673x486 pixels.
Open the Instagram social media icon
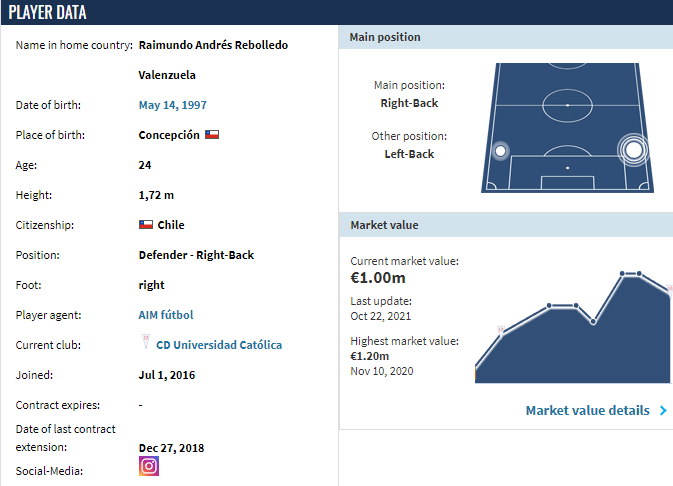point(149,466)
